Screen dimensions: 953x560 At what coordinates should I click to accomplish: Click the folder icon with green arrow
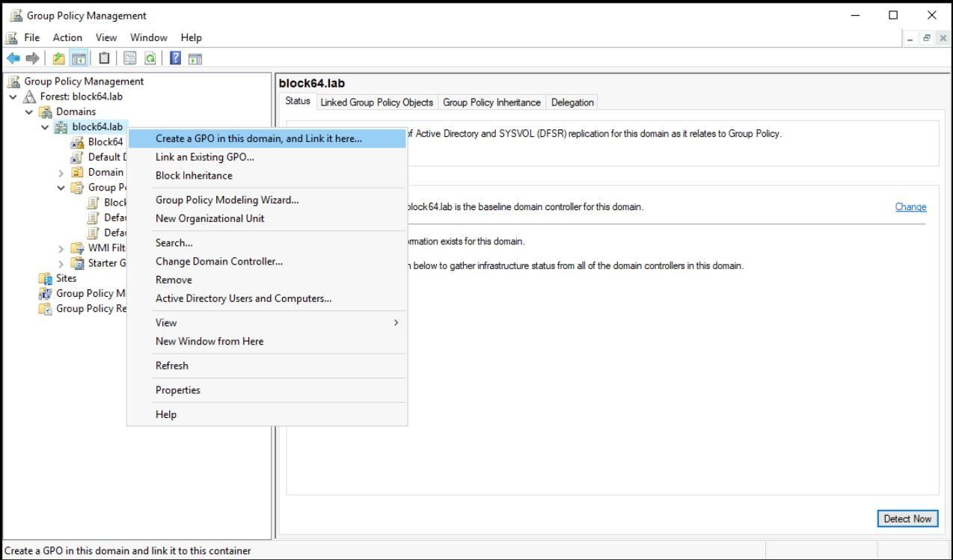[x=60, y=58]
